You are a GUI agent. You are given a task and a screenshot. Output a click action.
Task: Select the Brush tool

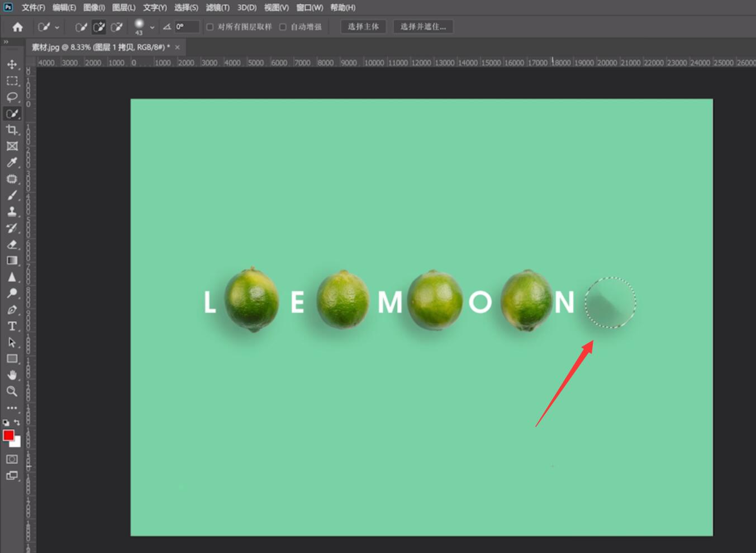tap(12, 195)
